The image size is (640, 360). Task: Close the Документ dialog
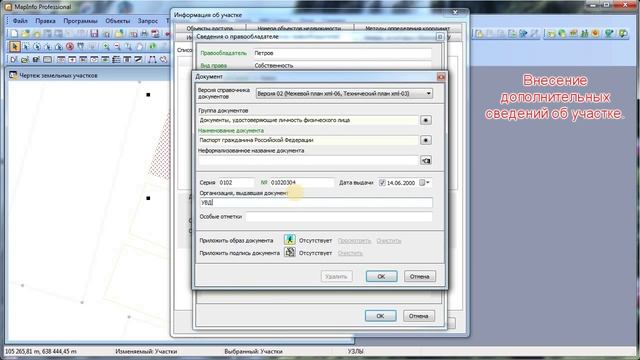(441, 77)
